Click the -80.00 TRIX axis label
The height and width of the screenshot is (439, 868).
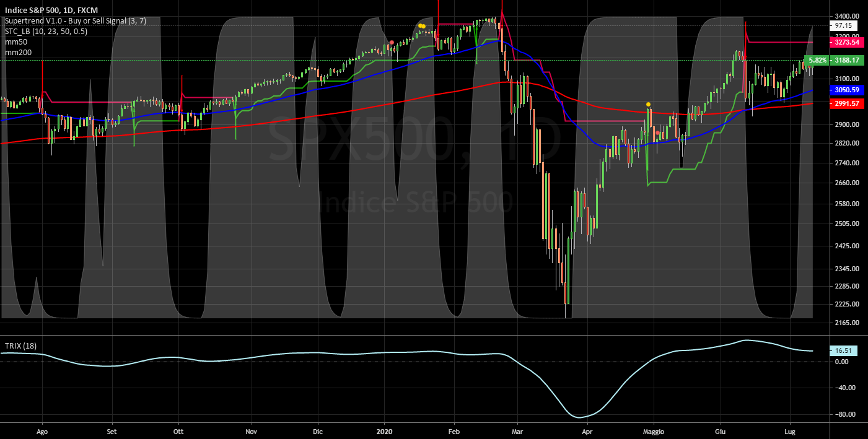click(x=846, y=414)
